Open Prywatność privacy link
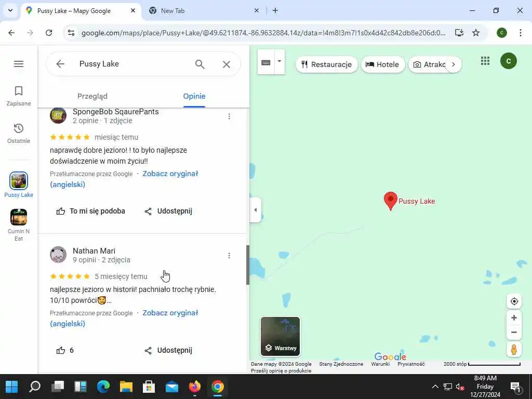 pyautogui.click(x=411, y=364)
